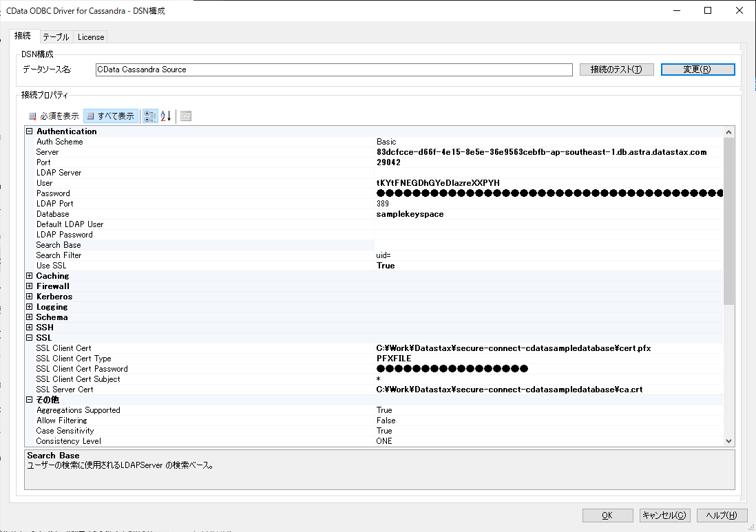
Task: Click the SSL Client Cert path value
Action: pyautogui.click(x=514, y=348)
